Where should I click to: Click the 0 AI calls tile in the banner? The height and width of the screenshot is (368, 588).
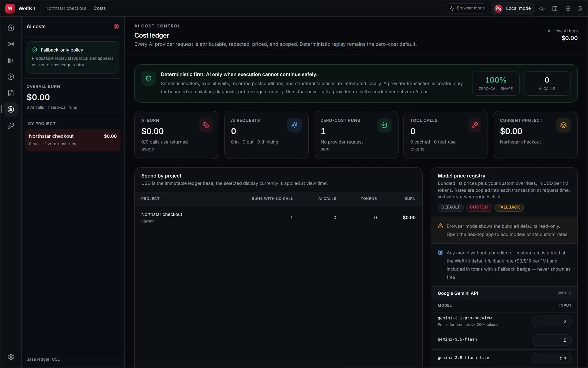click(x=547, y=83)
